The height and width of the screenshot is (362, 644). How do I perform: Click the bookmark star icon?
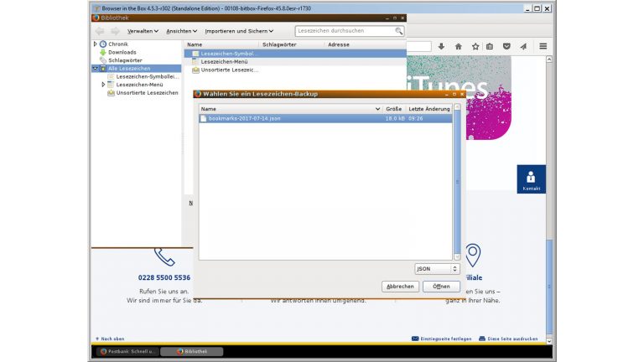tap(475, 46)
